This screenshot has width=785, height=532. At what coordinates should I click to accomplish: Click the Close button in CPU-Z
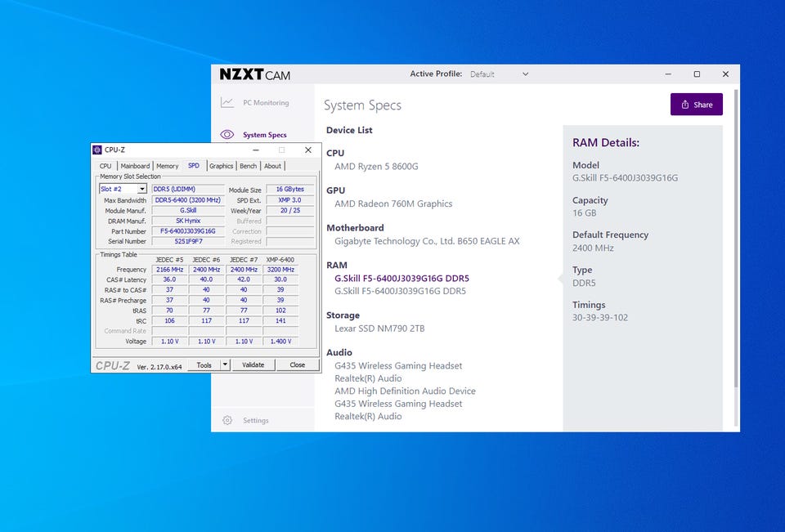tap(298, 364)
